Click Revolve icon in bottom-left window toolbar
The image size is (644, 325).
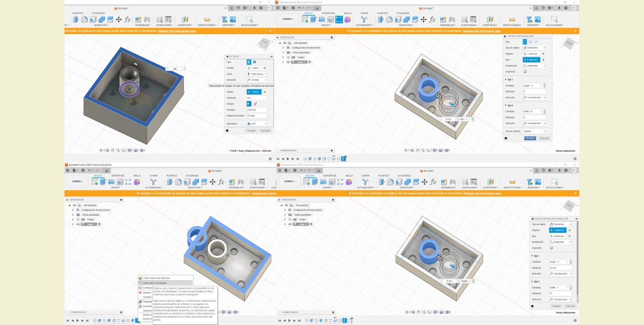pos(112,182)
